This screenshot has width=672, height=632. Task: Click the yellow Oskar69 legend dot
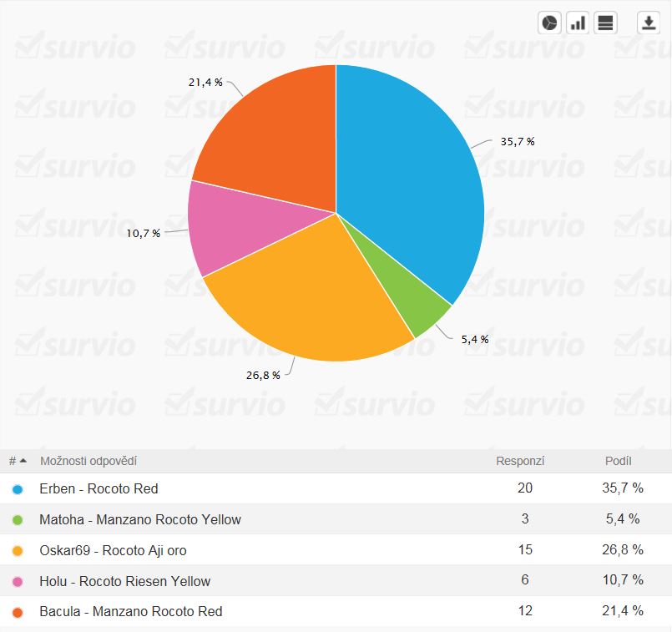point(18,551)
